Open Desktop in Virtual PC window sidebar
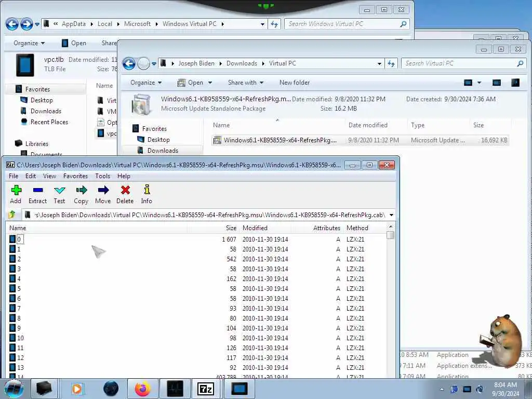 [158, 140]
